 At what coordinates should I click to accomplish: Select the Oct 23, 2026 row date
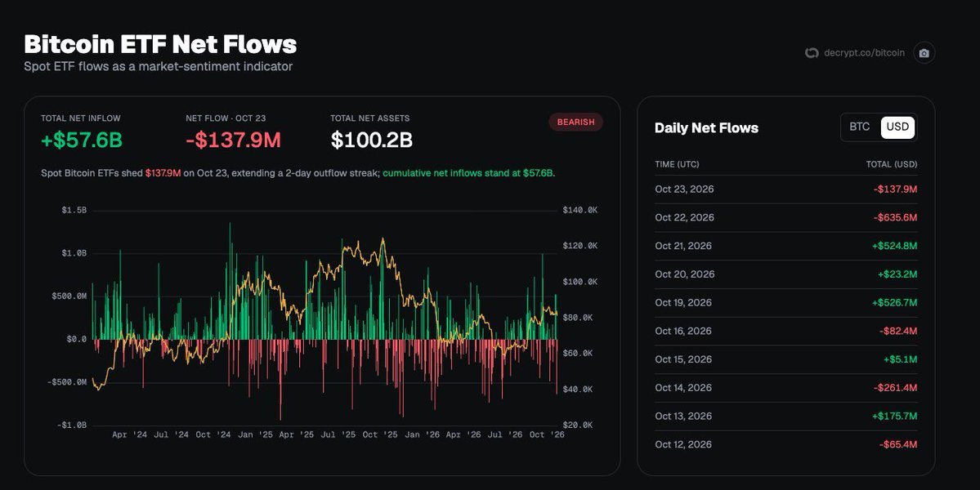click(684, 189)
